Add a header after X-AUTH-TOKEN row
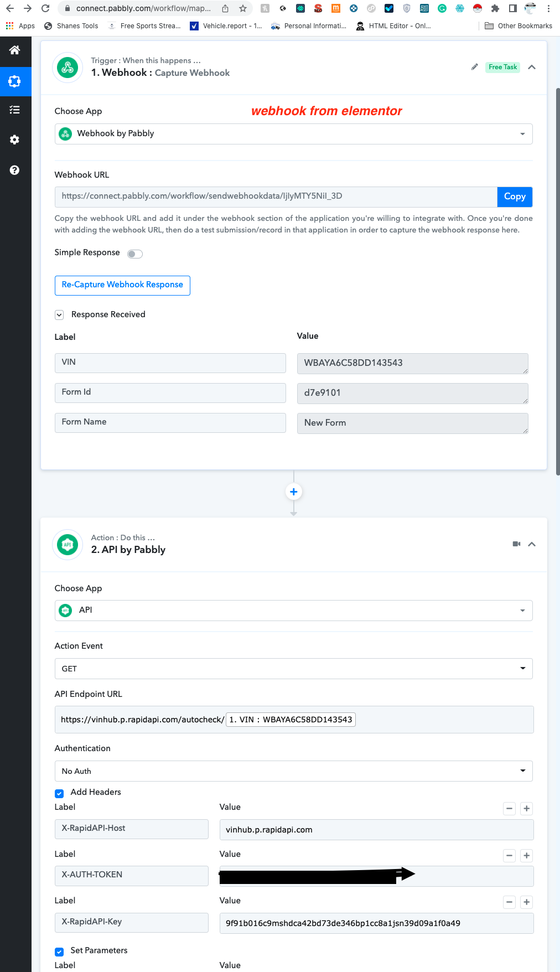This screenshot has height=972, width=560. pos(527,856)
